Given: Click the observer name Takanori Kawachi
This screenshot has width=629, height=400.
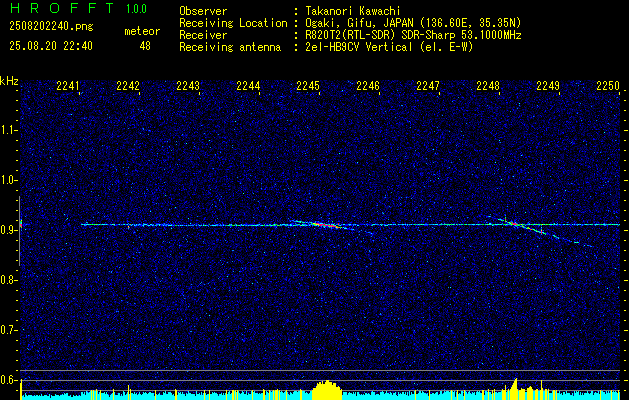Looking at the screenshot, I should (x=353, y=11).
